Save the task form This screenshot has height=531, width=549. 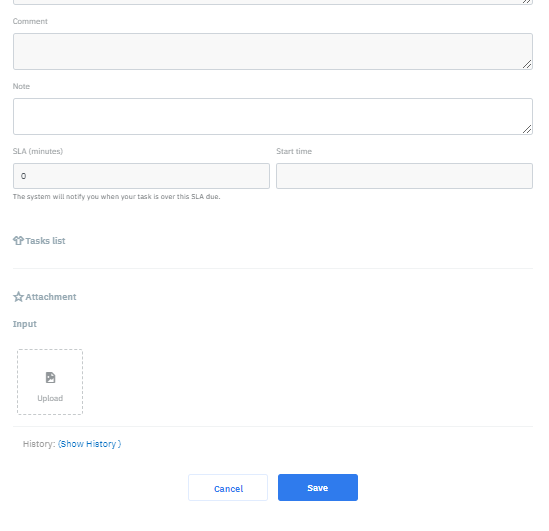[x=318, y=488]
